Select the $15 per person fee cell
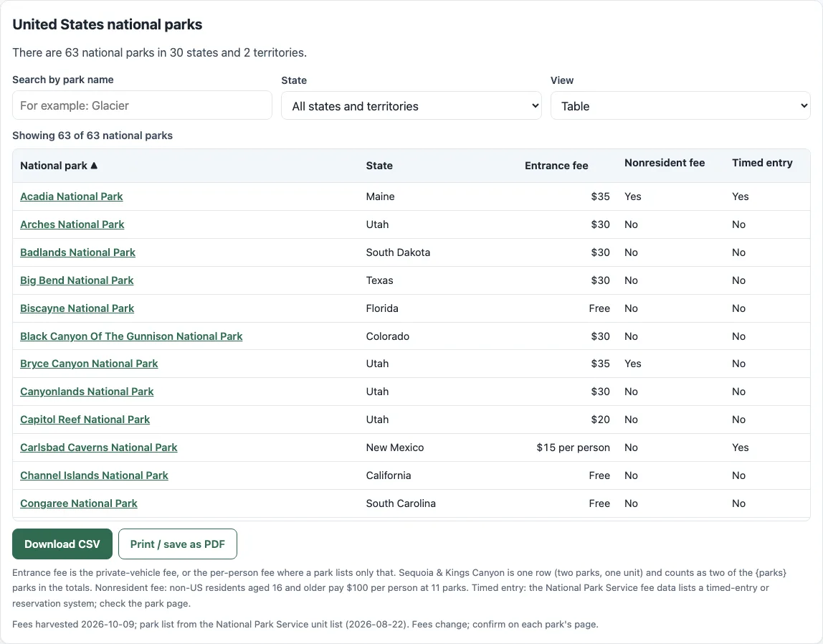 [x=573, y=448]
